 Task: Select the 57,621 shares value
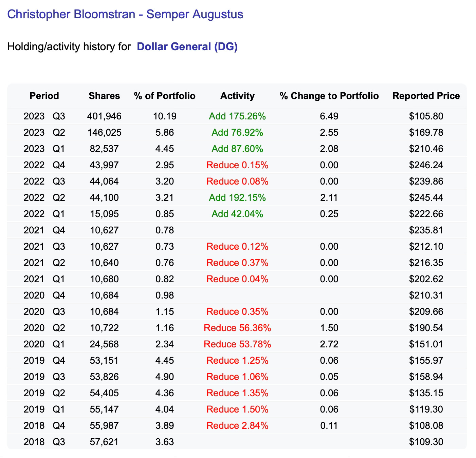tap(104, 442)
